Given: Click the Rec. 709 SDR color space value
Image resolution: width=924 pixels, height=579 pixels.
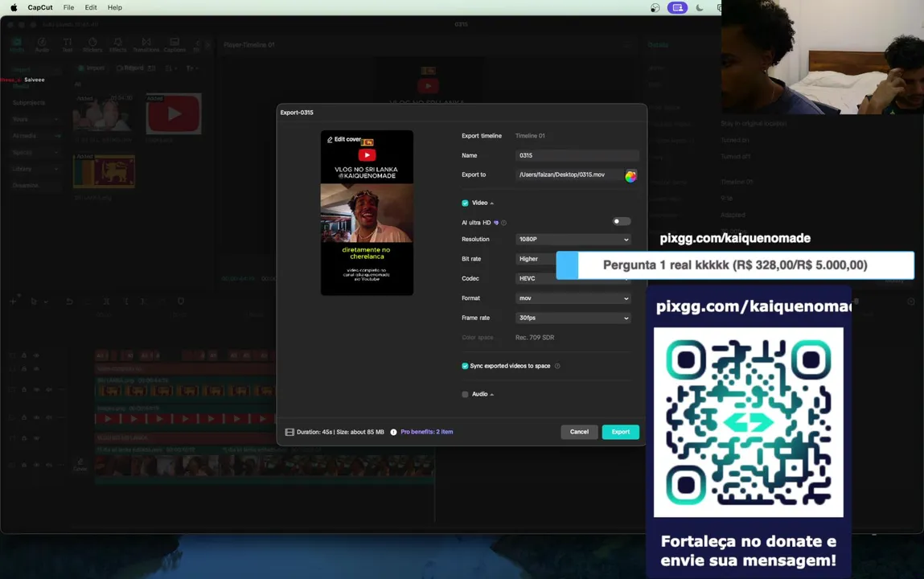Looking at the screenshot, I should pyautogui.click(x=535, y=338).
